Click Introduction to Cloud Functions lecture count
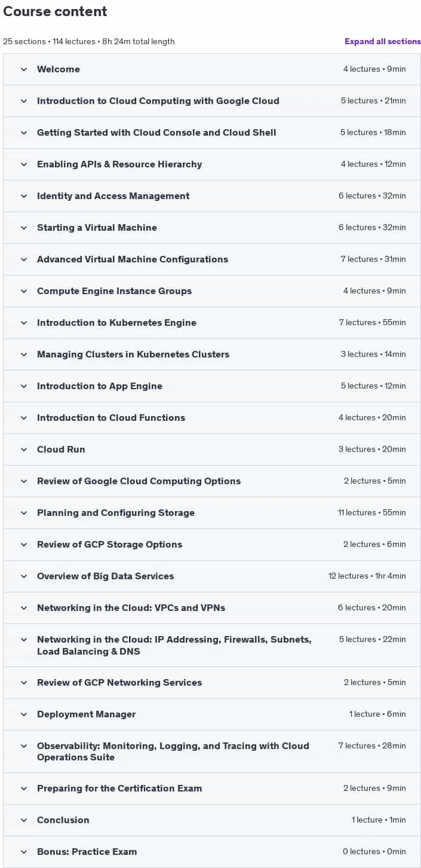The width and height of the screenshot is (421, 868). point(357,418)
